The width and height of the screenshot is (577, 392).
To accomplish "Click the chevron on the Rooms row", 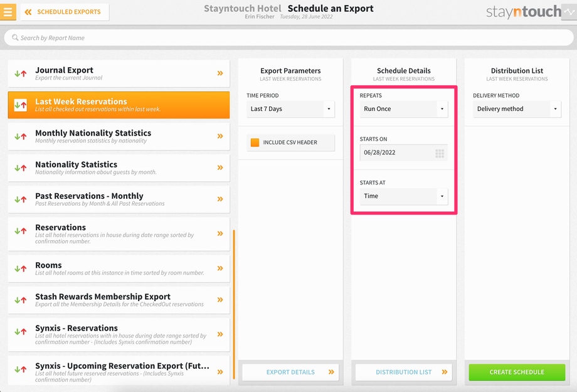I will 220,268.
